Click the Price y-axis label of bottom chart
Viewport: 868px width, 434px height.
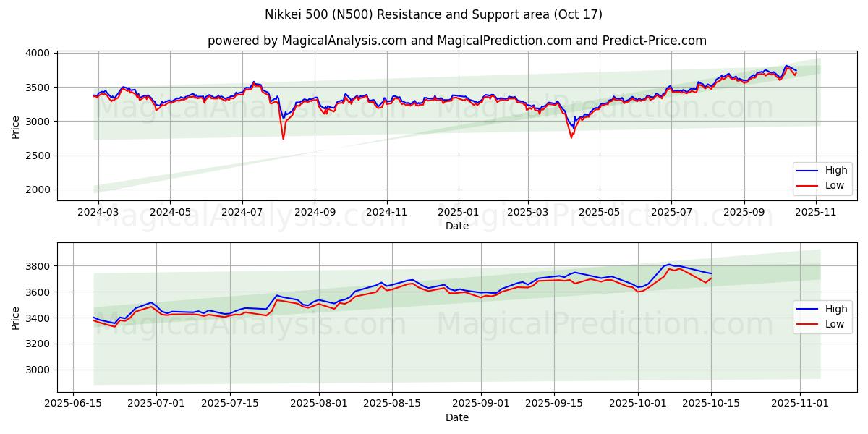pyautogui.click(x=16, y=318)
